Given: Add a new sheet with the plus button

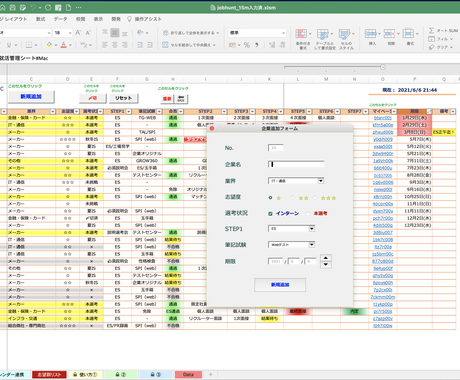Looking at the screenshot, I should 210,375.
